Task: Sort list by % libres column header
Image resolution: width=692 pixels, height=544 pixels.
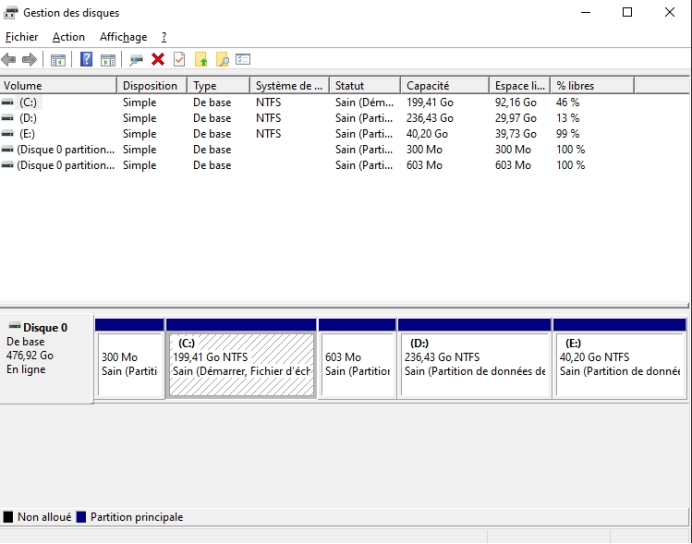Action: [x=592, y=86]
